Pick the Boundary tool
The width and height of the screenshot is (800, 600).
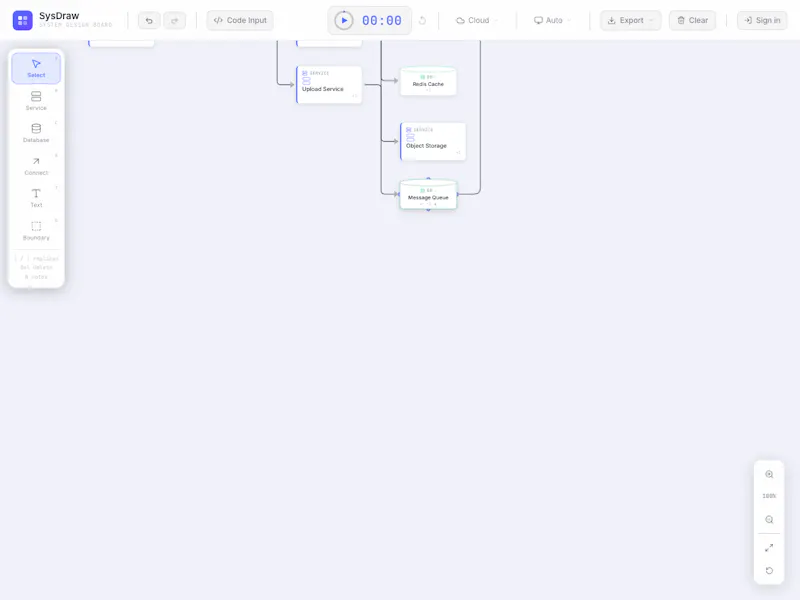(36, 231)
